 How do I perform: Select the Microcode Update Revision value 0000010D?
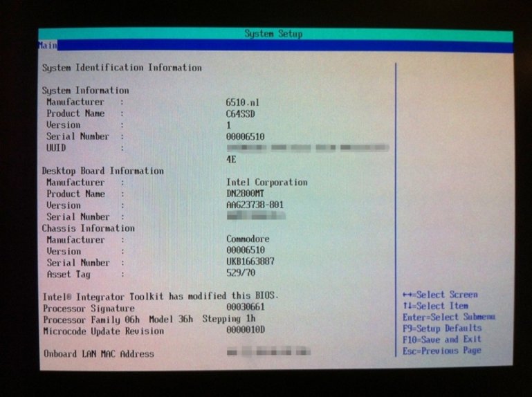(245, 331)
